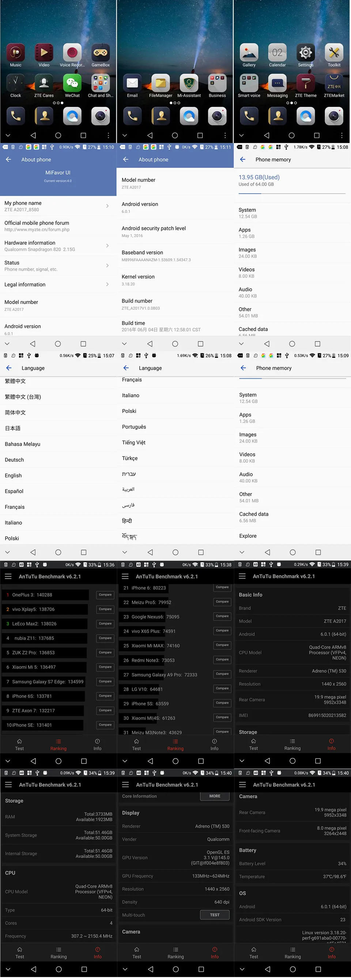351x980 pixels.
Task: Select Ranking tab below the iPhone 6 ranking list
Action: [175, 744]
